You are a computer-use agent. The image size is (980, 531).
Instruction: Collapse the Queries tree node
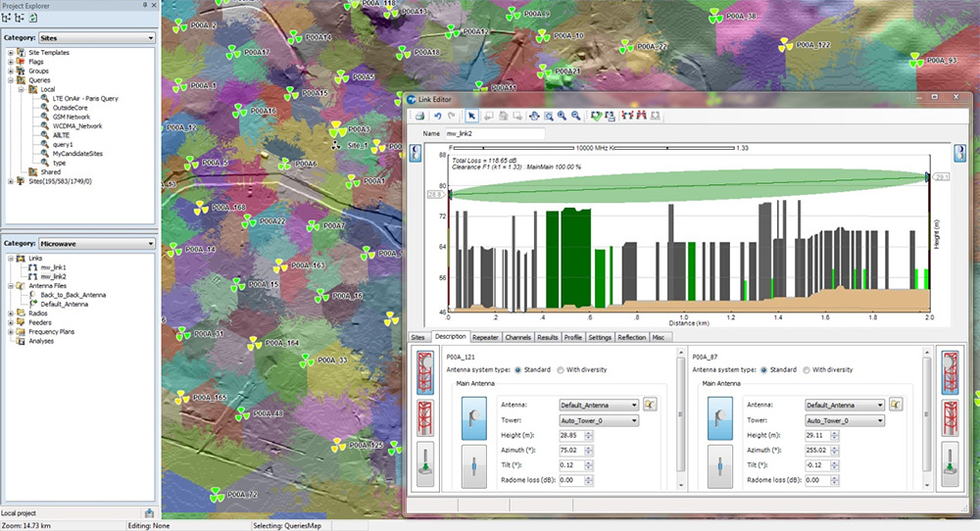click(11, 80)
